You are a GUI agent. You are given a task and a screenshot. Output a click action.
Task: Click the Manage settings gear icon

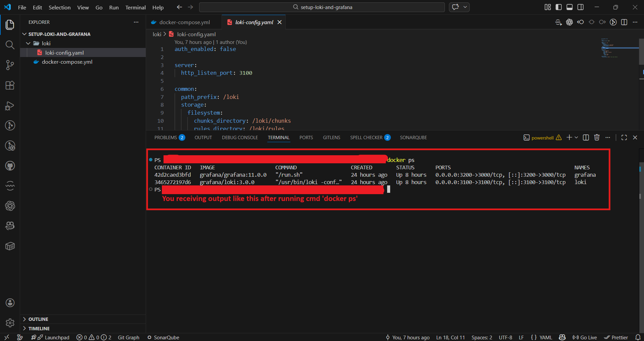click(x=10, y=323)
